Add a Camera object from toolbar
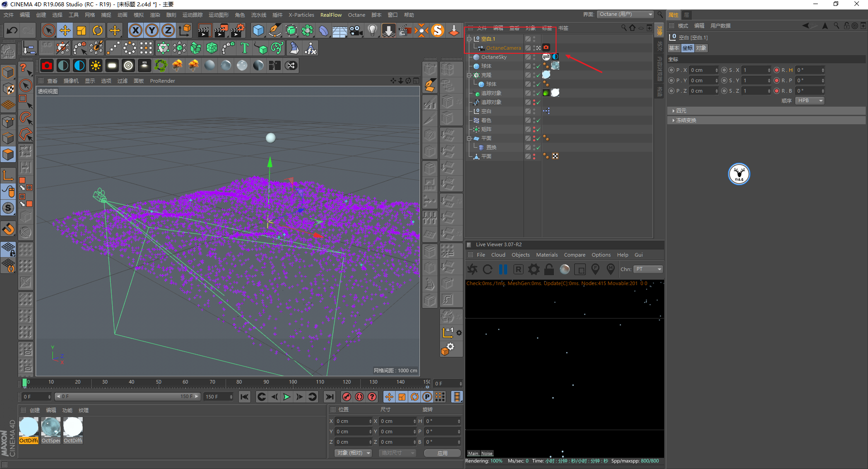Viewport: 868px width, 469px height. pyautogui.click(x=356, y=31)
